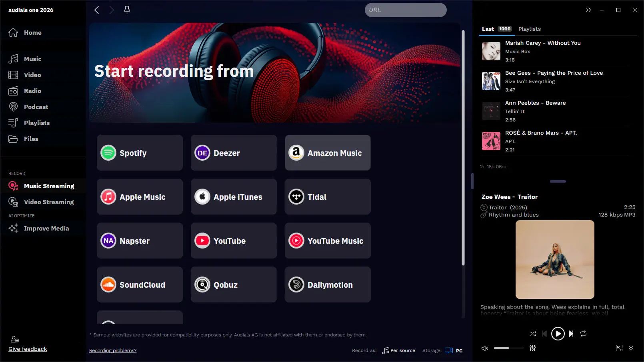Image resolution: width=644 pixels, height=362 pixels.
Task: Click the Recording problems? link
Action: [x=113, y=350]
